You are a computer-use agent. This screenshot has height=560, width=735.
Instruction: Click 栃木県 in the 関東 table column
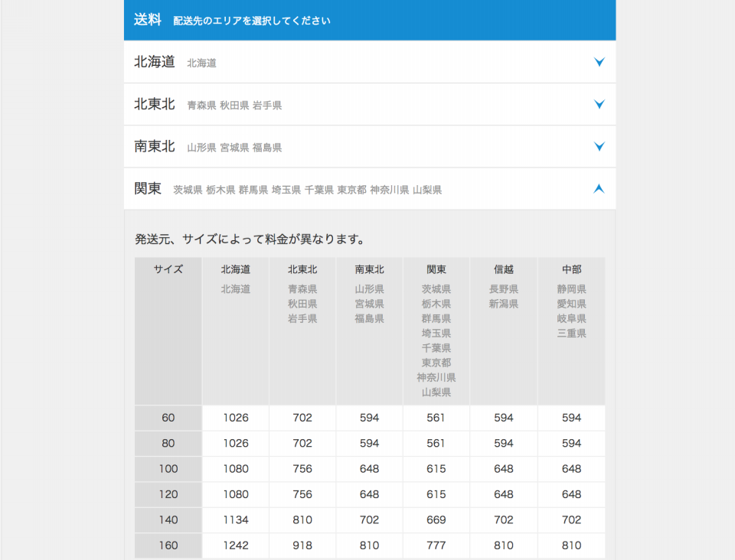pyautogui.click(x=436, y=304)
